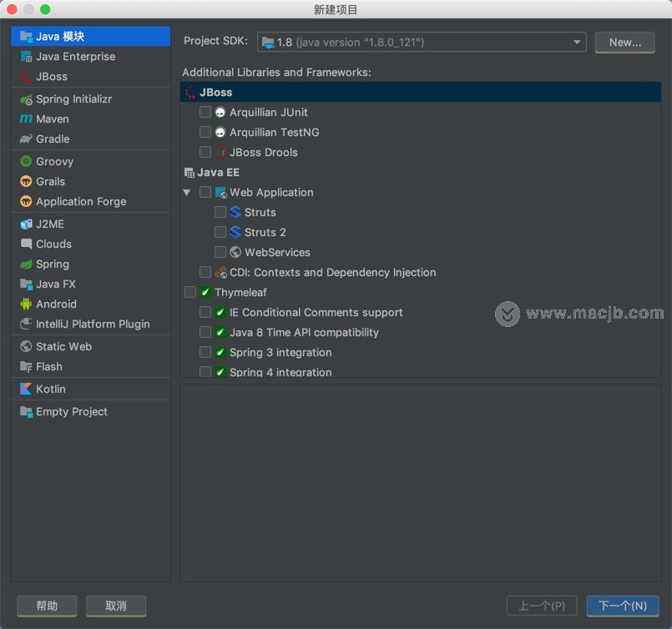The image size is (672, 629).
Task: Tick the Struts checkbox
Action: tap(220, 212)
